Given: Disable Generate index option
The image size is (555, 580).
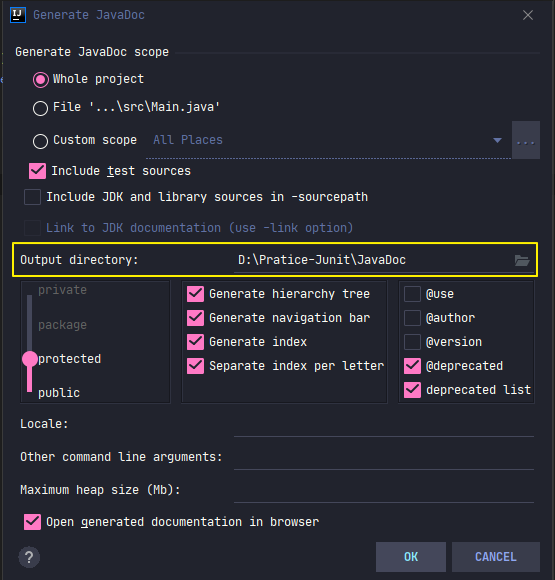Looking at the screenshot, I should point(195,342).
